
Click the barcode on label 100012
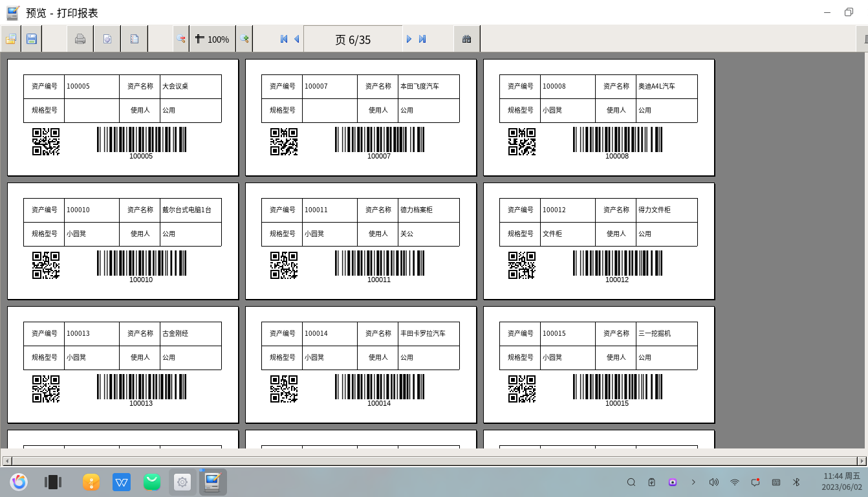618,263
